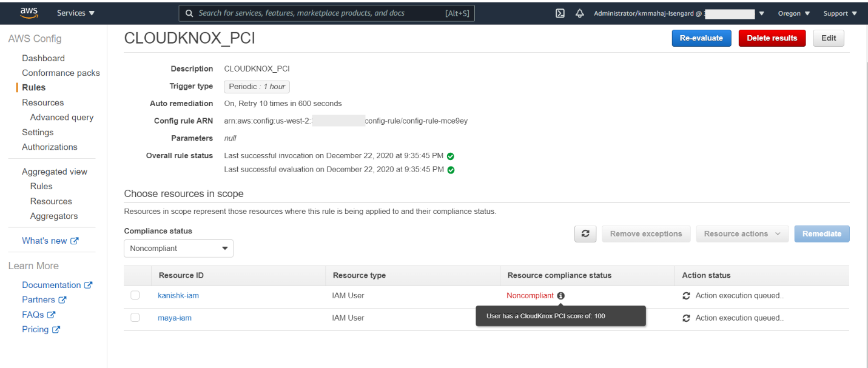The height and width of the screenshot is (368, 868).
Task: Click info icon next to Noncompliant status
Action: (x=560, y=296)
